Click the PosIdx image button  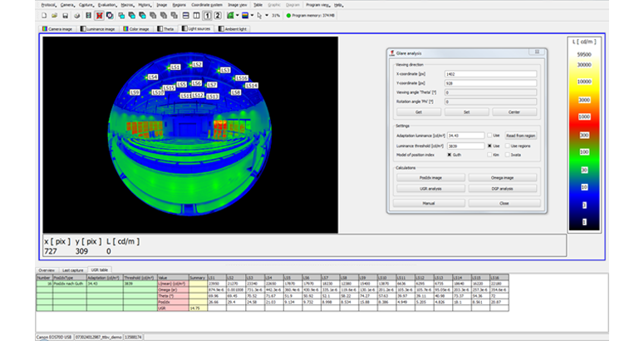click(x=430, y=178)
